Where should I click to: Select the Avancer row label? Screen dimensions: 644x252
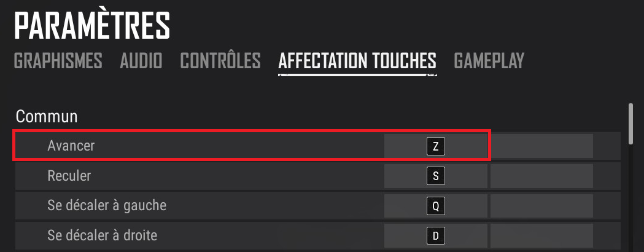point(71,146)
